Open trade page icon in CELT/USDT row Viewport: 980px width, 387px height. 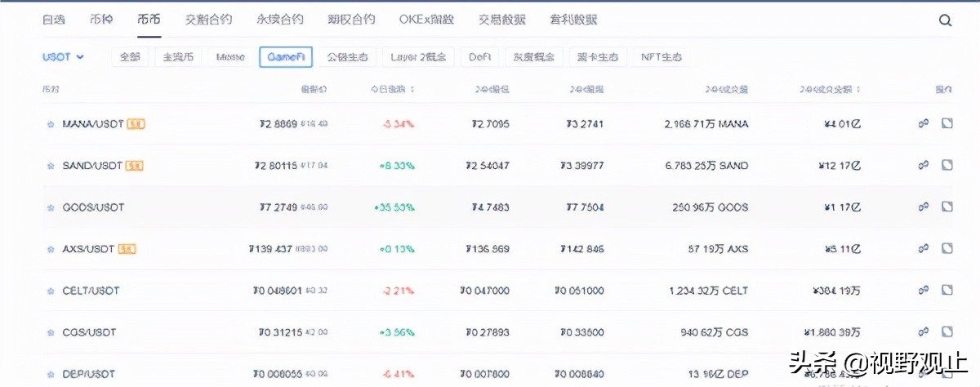[947, 290]
